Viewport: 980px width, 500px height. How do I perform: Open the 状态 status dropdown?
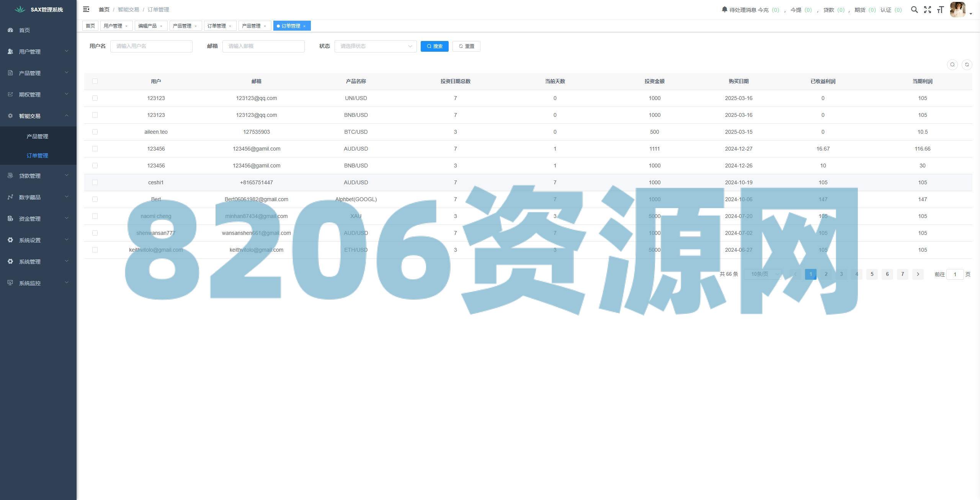[375, 46]
